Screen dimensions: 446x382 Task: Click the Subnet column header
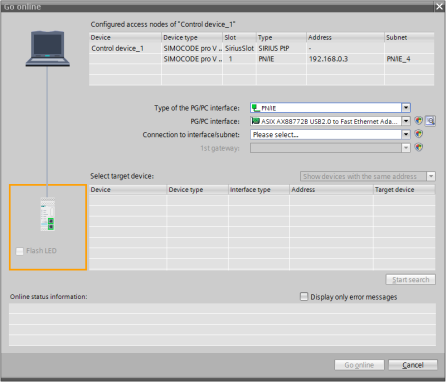click(x=409, y=37)
